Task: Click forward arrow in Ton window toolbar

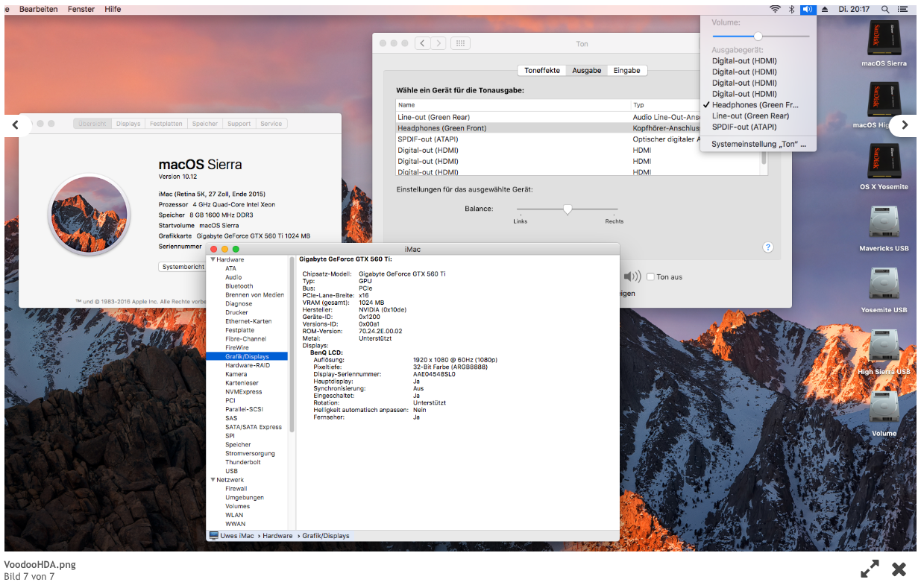Action: (x=439, y=43)
